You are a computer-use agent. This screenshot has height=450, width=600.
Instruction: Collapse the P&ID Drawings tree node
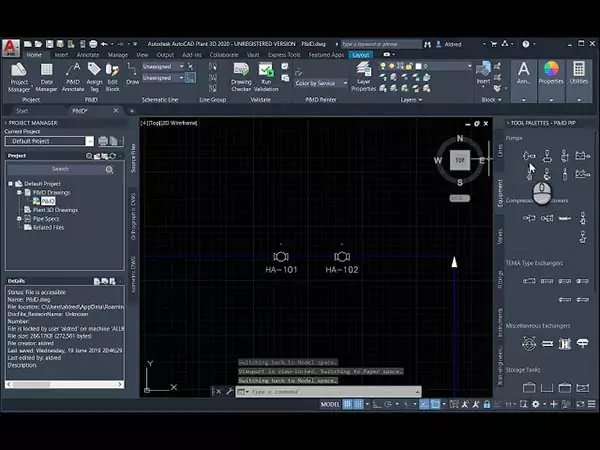click(19, 192)
